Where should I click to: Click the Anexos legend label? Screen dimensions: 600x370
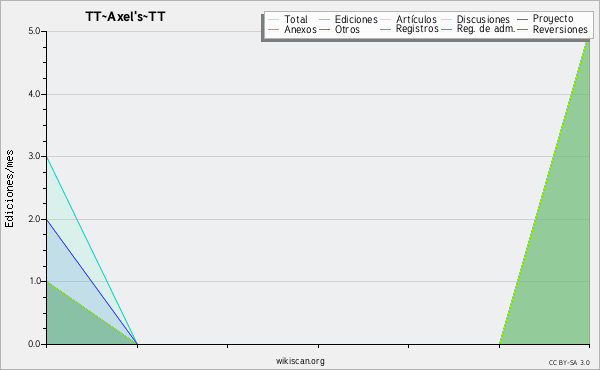[x=300, y=29]
